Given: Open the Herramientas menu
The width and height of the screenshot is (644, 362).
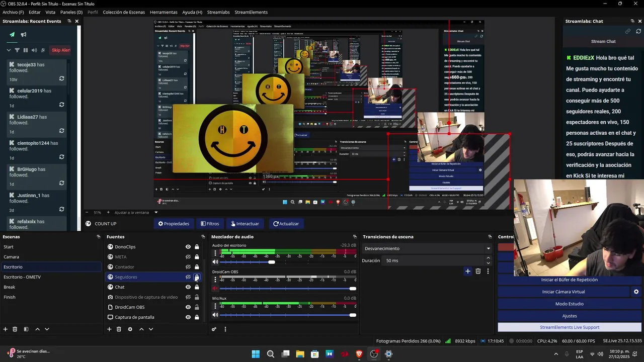Looking at the screenshot, I should [164, 12].
